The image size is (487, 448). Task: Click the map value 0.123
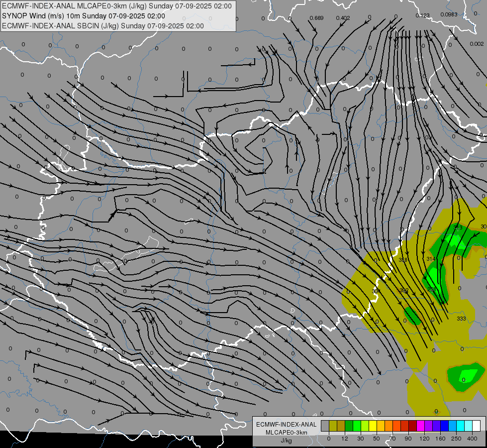pyautogui.click(x=422, y=15)
